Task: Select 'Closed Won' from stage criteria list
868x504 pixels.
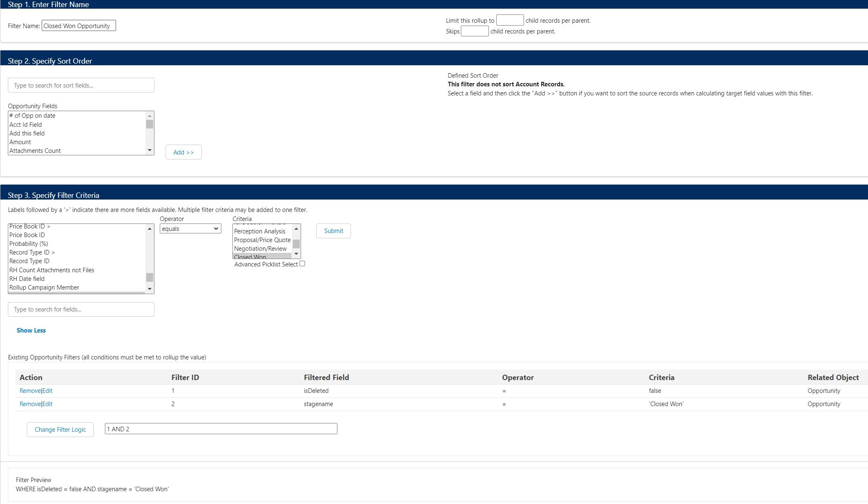Action: pyautogui.click(x=251, y=256)
